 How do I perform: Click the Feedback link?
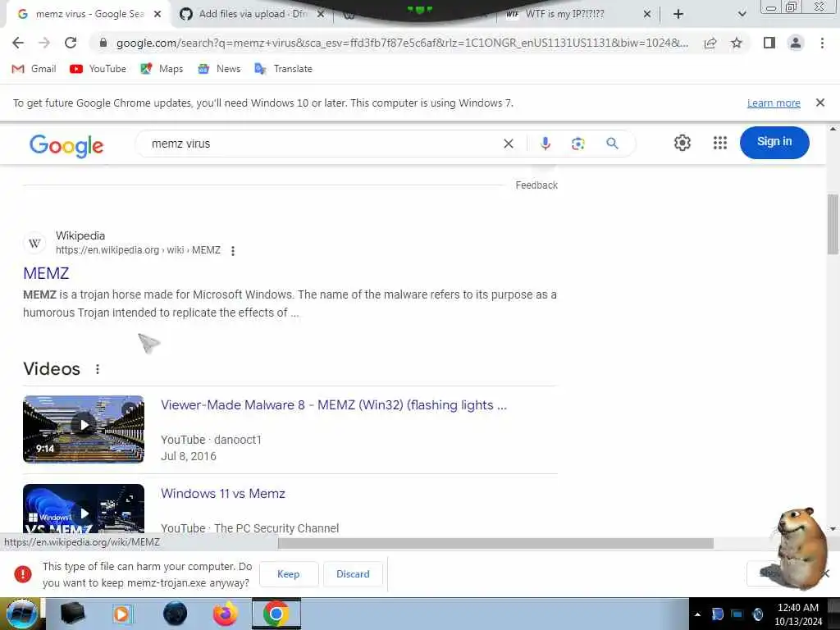click(x=536, y=185)
